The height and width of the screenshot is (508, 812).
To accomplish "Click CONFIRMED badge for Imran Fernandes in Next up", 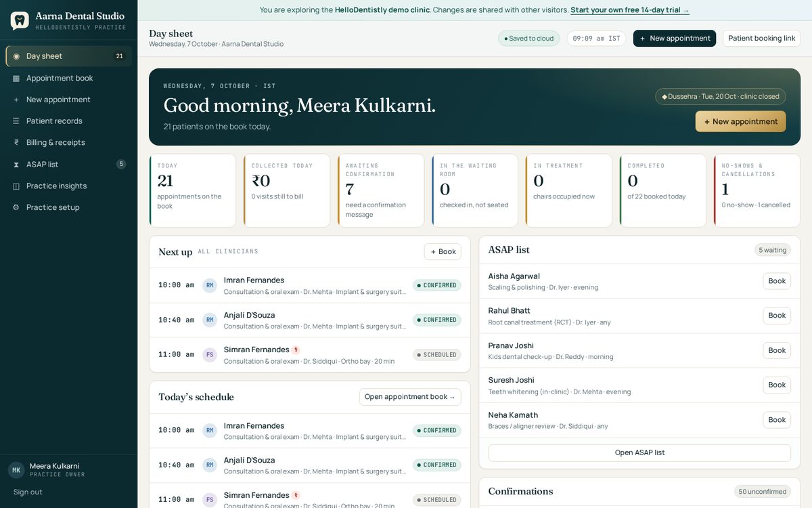I will 437,285.
